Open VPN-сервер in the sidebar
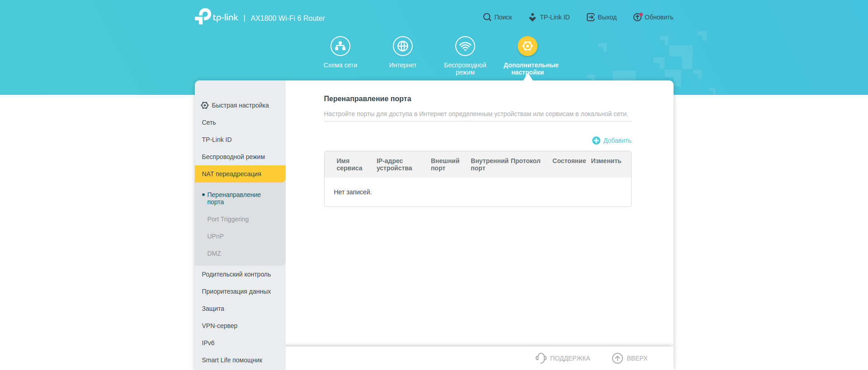868x370 pixels. (220, 326)
